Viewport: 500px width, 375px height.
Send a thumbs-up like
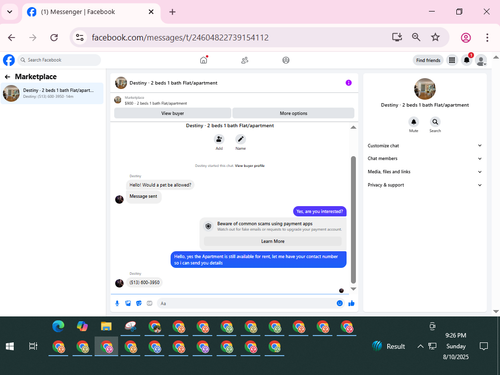click(x=351, y=303)
